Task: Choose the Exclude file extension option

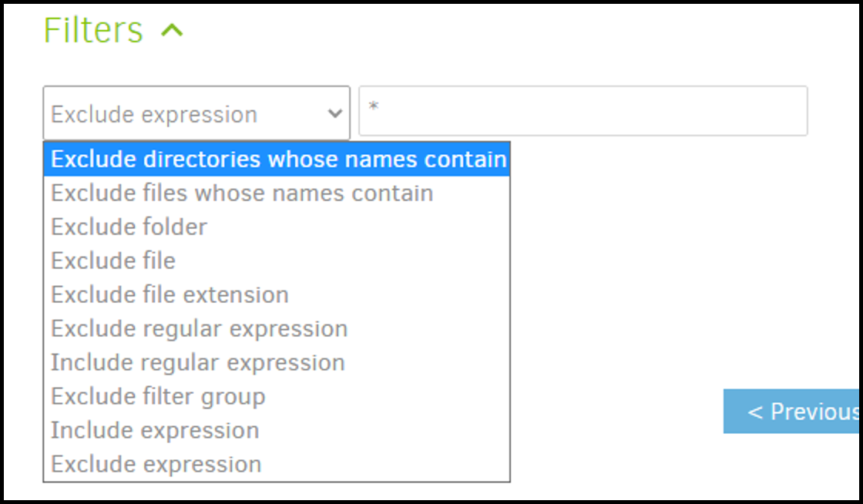Action: 170,295
